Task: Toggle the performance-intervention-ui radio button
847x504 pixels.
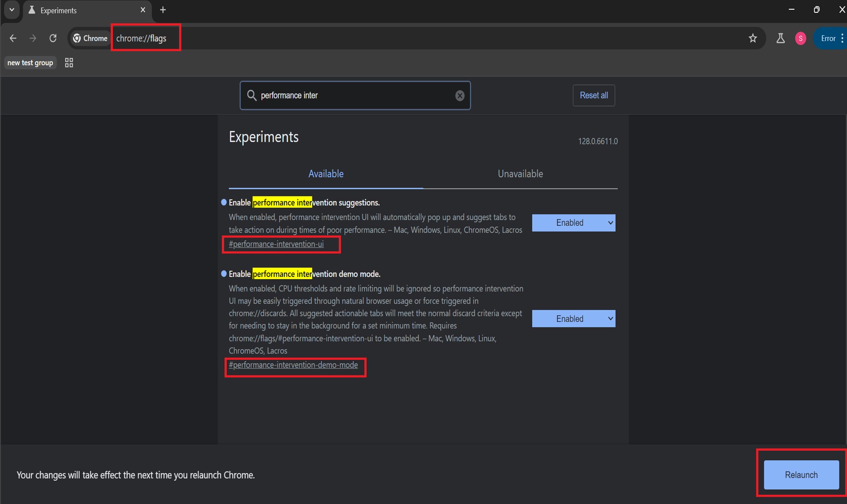Action: click(x=223, y=202)
